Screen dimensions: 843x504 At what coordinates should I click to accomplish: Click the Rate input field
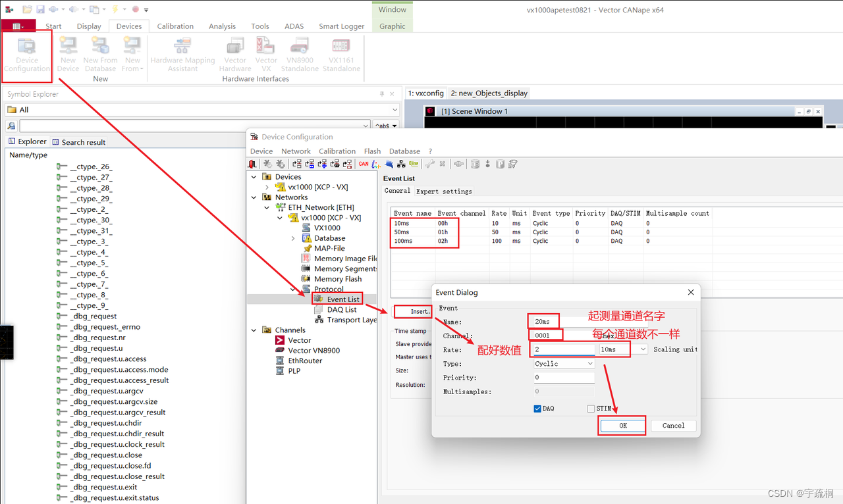click(x=564, y=349)
